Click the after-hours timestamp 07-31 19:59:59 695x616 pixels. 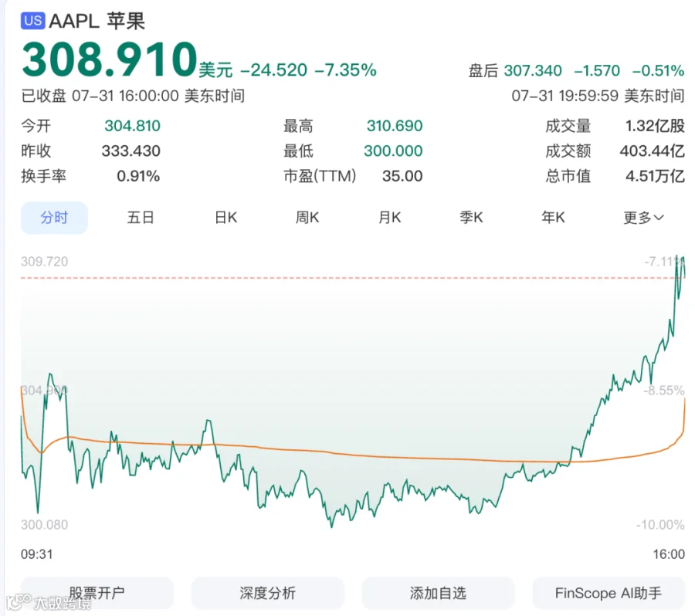pyautogui.click(x=564, y=96)
